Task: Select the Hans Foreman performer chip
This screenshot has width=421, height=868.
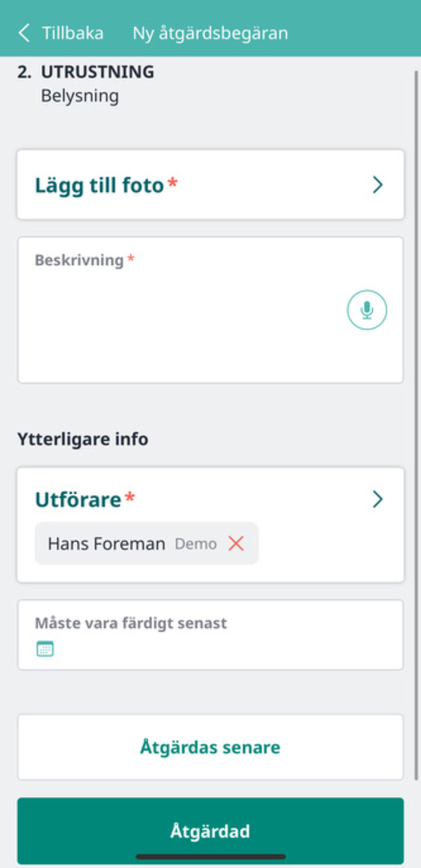Action: (x=146, y=543)
